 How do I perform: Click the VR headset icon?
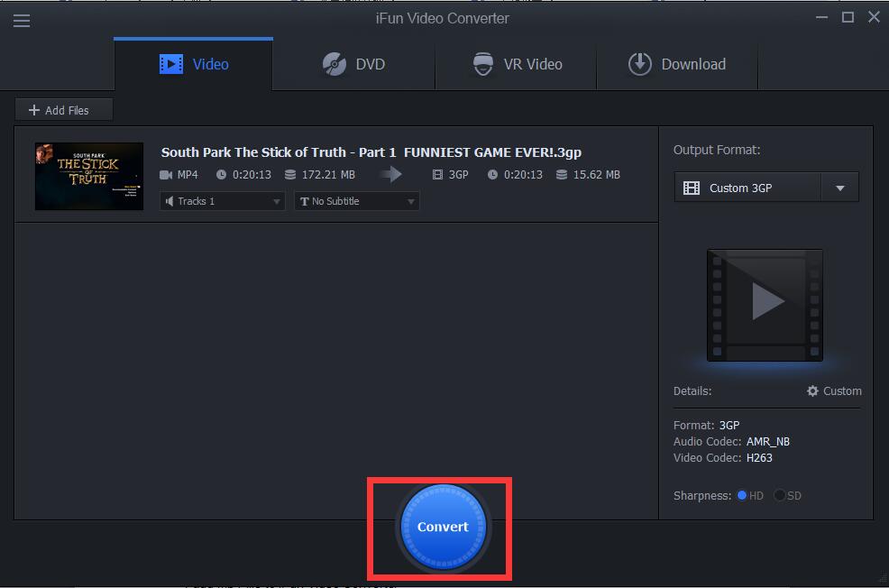tap(483, 64)
